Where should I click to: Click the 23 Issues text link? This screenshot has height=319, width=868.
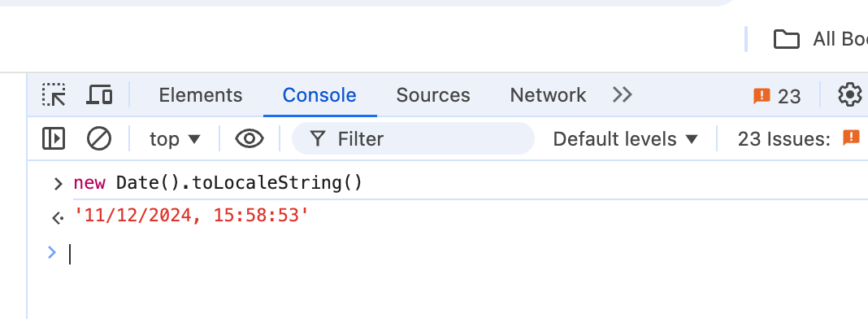coord(783,139)
